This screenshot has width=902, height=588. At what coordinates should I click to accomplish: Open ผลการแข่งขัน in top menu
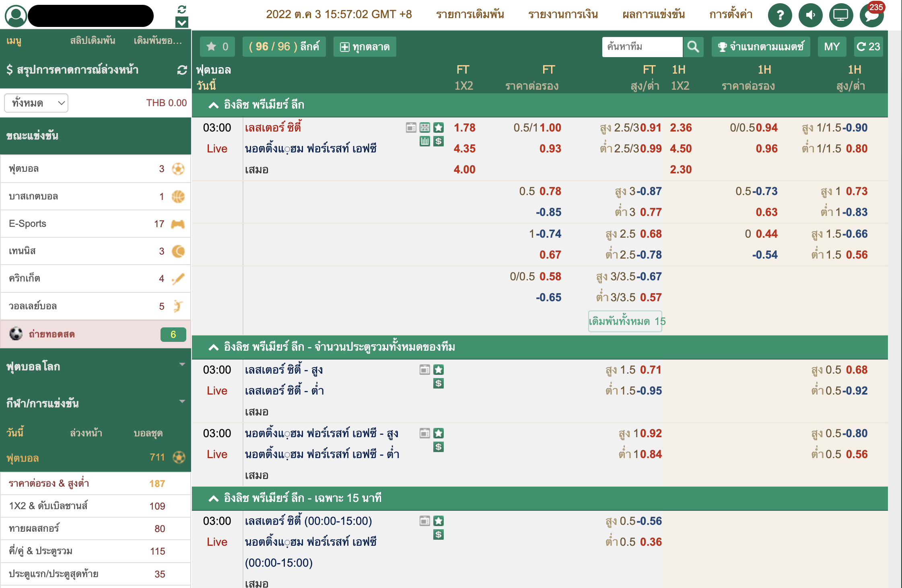click(x=653, y=14)
